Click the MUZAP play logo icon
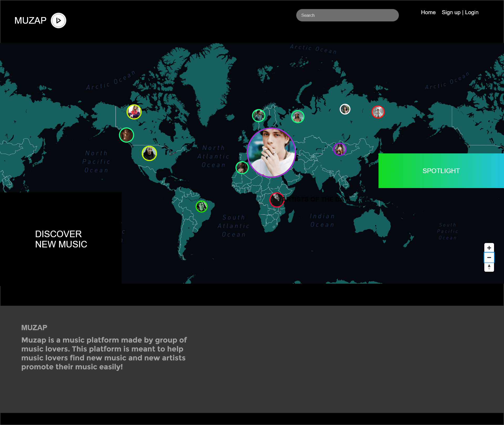The height and width of the screenshot is (425, 504). [x=58, y=20]
